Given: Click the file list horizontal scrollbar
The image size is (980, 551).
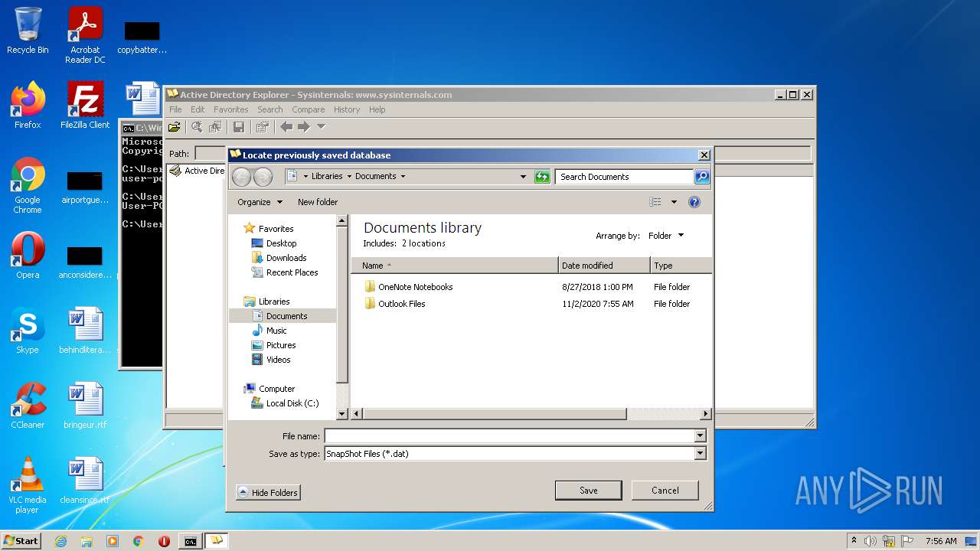Looking at the screenshot, I should click(495, 414).
